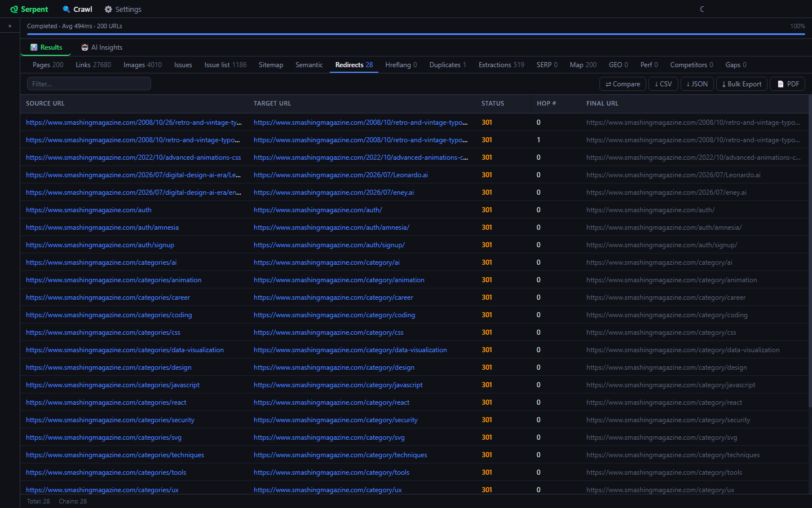This screenshot has width=812, height=508.
Task: Open the Duplicates 1 tab
Action: point(448,65)
